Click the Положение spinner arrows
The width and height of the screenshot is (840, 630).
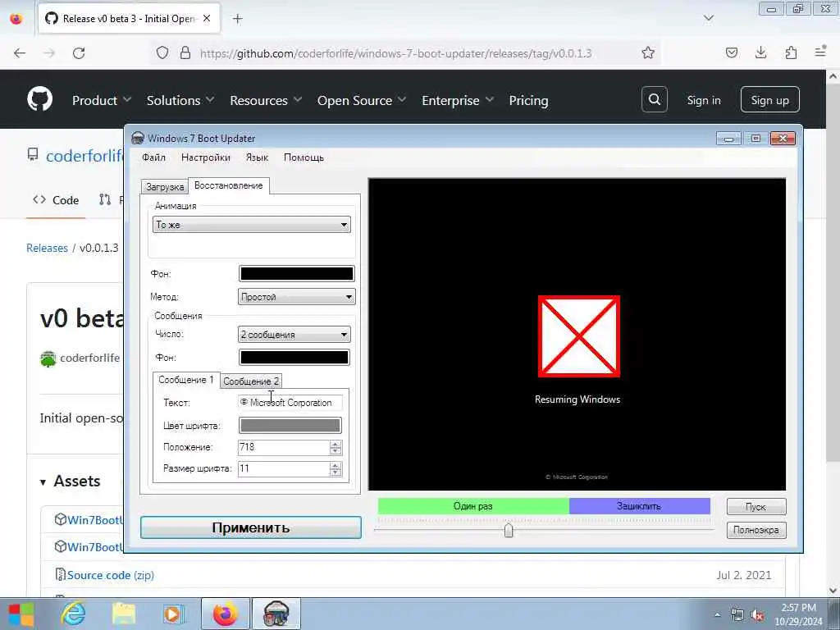click(x=336, y=447)
